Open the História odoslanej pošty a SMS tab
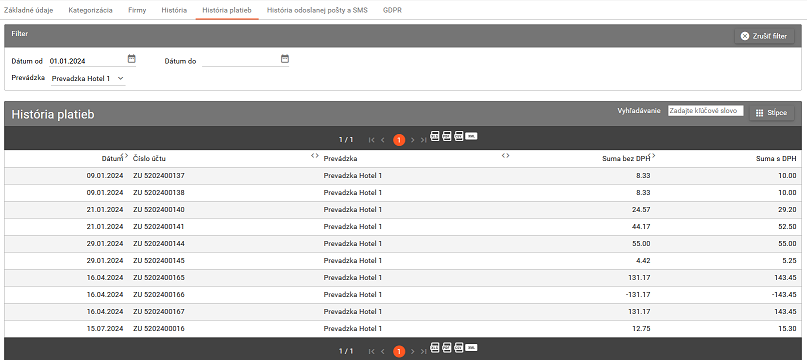The image size is (807, 360). [x=318, y=10]
